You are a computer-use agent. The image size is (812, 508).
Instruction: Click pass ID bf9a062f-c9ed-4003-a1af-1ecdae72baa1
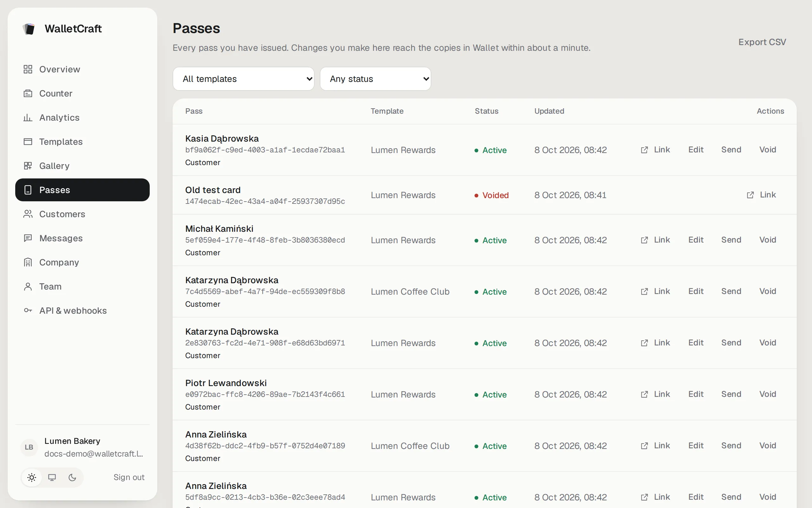click(x=265, y=150)
